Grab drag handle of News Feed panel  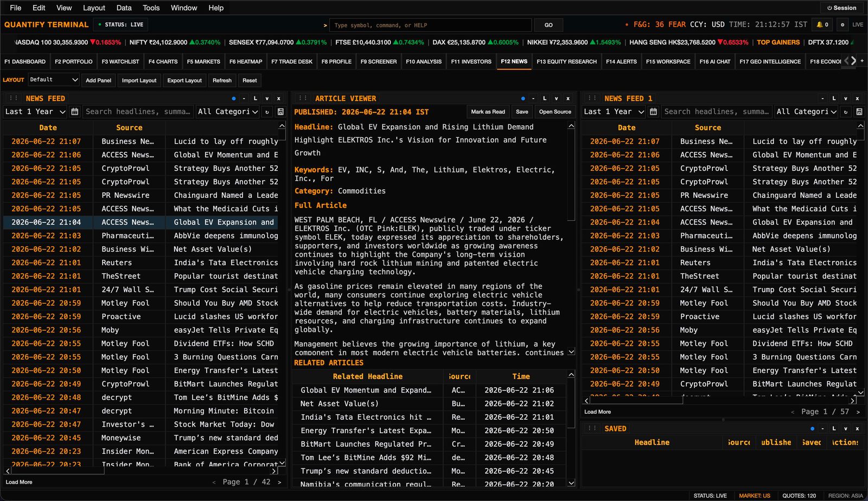point(14,98)
